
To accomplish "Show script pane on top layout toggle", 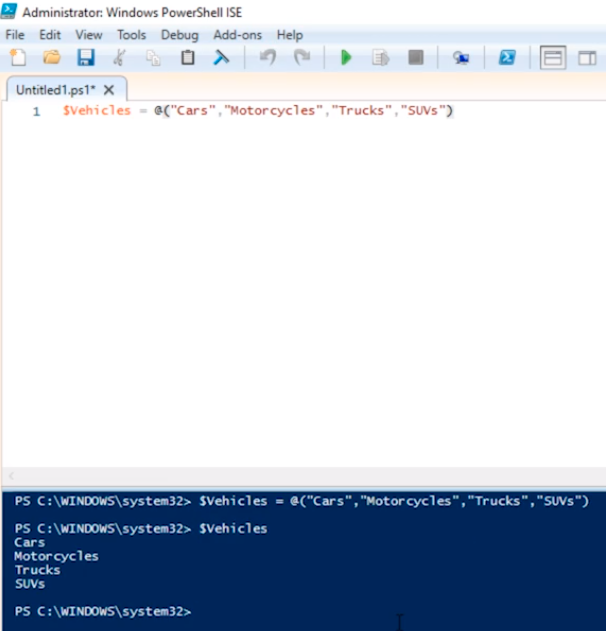I will click(553, 58).
